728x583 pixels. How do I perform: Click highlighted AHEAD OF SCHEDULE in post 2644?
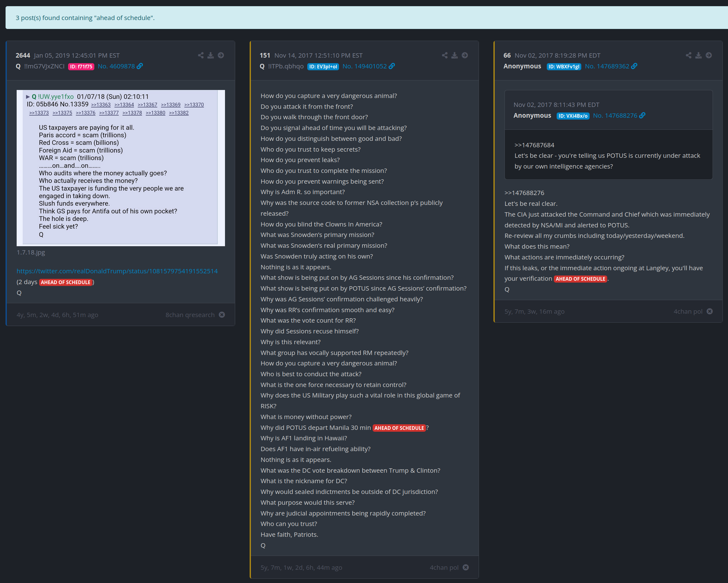coord(66,282)
